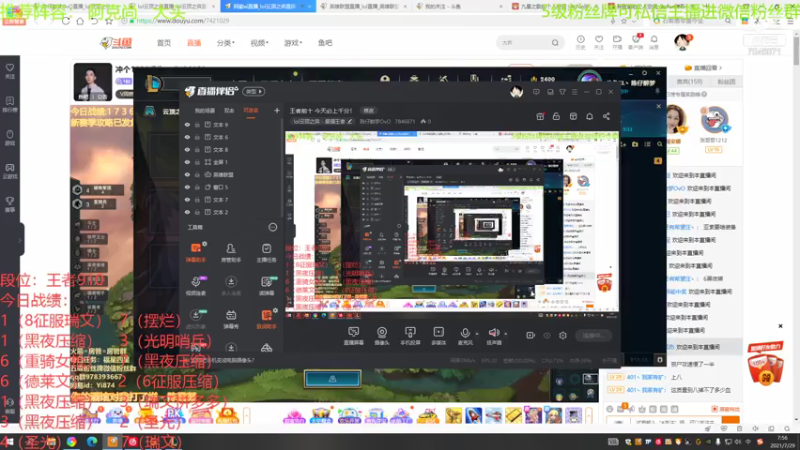Toggle the lock on the 文本 9 layer
The image size is (800, 450).
point(197,124)
